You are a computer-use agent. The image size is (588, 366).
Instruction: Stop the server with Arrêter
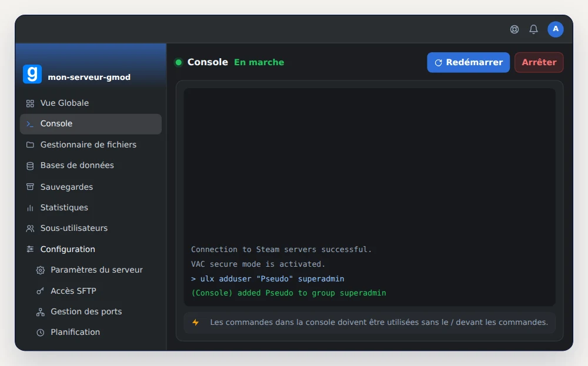tap(539, 62)
